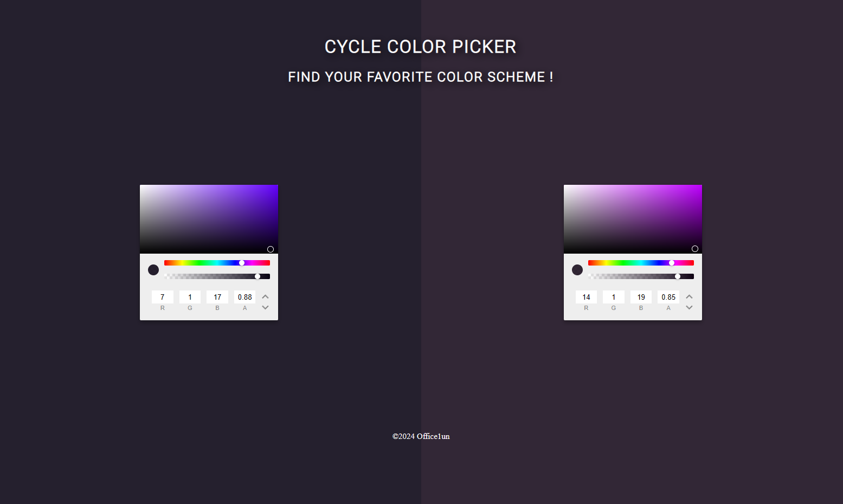Click the up chevron on left picker
The image size is (843, 504).
(x=265, y=296)
